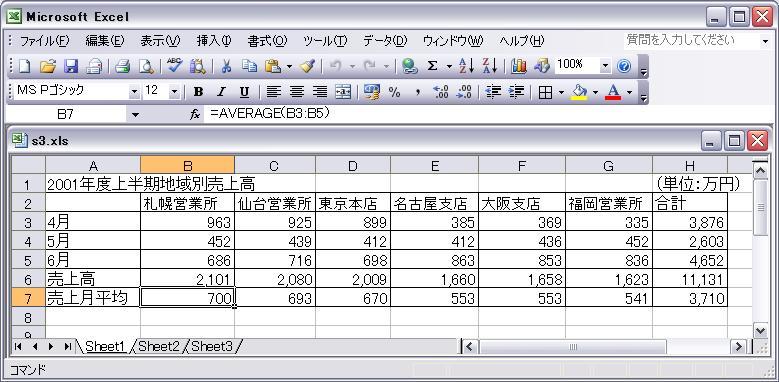Click the Percent Style icon
The width and height of the screenshot is (779, 382).
pos(394,92)
